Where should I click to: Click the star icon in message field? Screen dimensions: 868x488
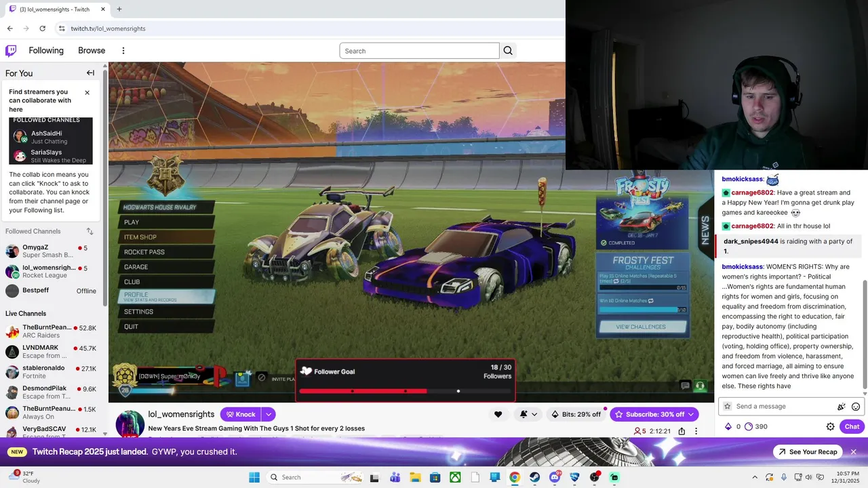tap(728, 407)
